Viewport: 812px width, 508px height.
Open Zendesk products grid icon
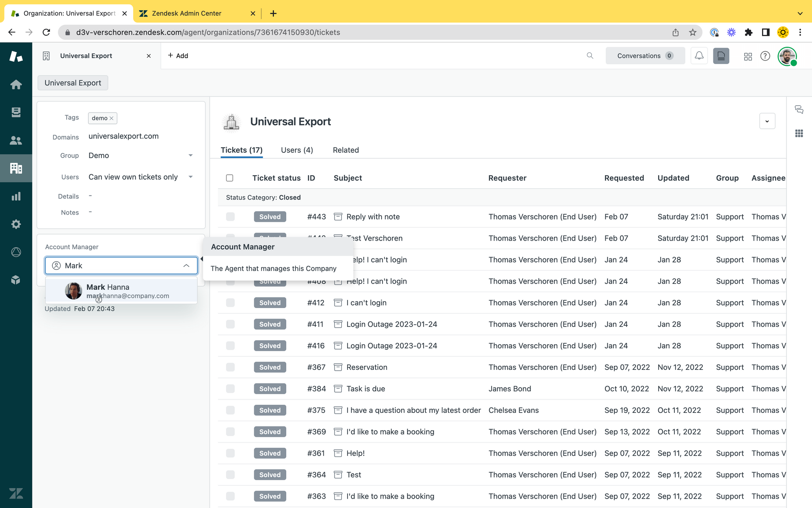[748, 56]
